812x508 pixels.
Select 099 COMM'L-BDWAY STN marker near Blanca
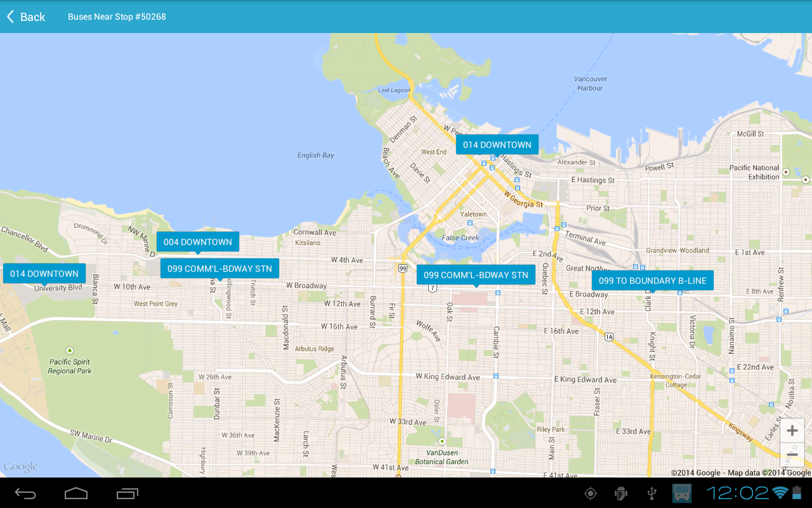(219, 269)
